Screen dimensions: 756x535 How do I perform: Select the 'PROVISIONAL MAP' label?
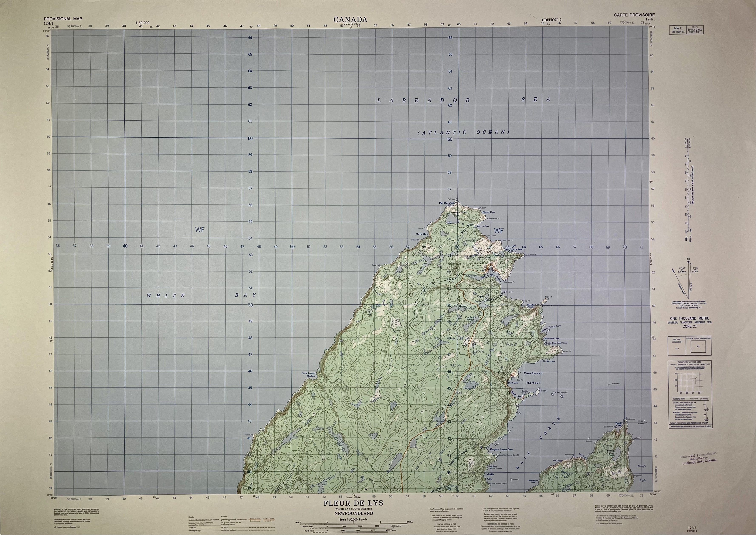click(x=63, y=19)
